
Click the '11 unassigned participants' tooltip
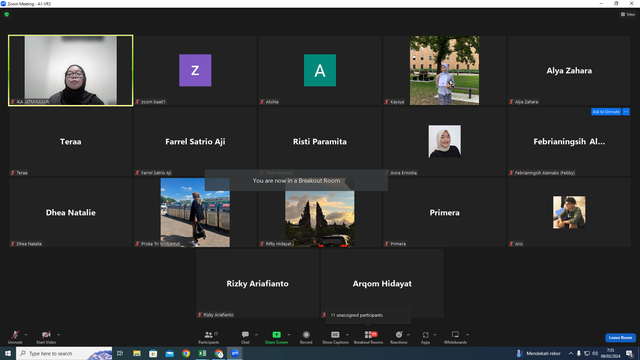coord(368,315)
